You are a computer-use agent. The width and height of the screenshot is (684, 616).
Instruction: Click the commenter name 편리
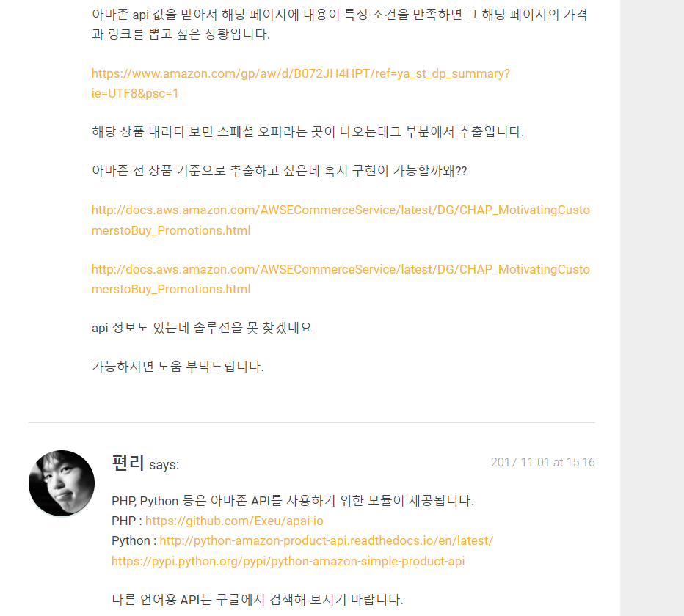click(x=128, y=463)
